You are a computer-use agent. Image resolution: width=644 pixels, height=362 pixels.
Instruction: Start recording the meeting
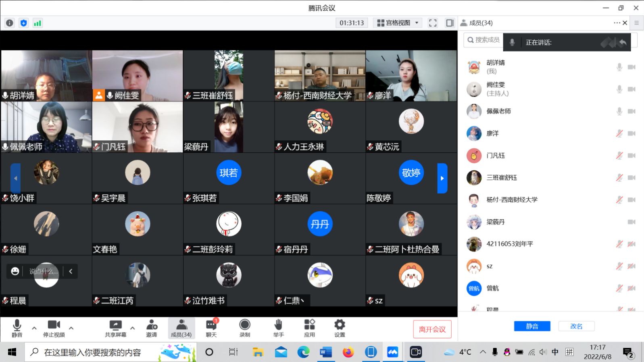click(x=245, y=328)
